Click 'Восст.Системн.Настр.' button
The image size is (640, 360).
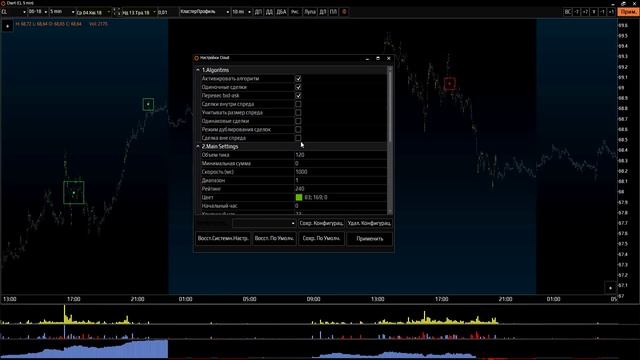tap(223, 238)
